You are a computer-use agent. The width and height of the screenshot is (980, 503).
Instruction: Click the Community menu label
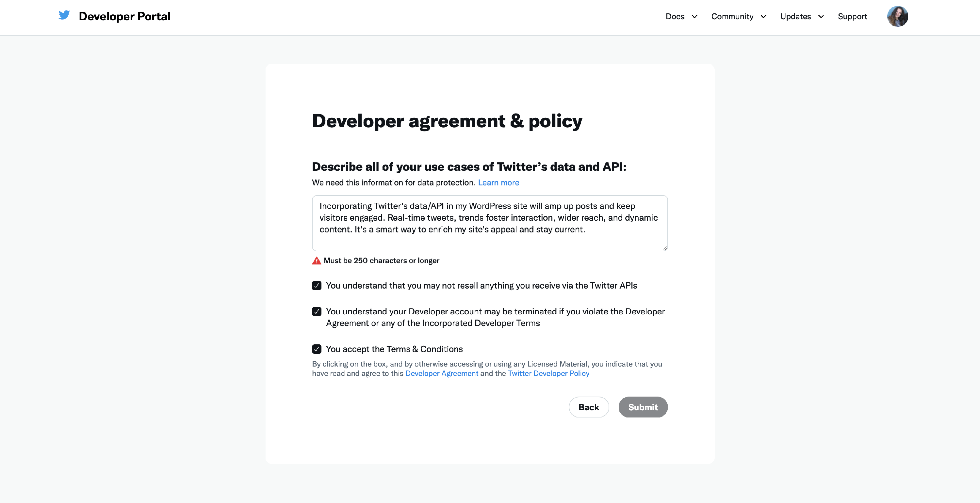pos(732,16)
